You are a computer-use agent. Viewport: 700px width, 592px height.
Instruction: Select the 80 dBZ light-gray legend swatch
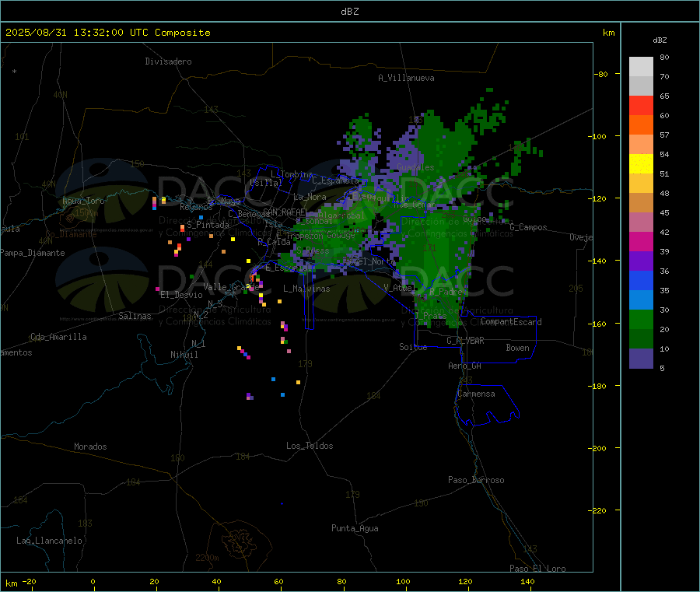[641, 67]
